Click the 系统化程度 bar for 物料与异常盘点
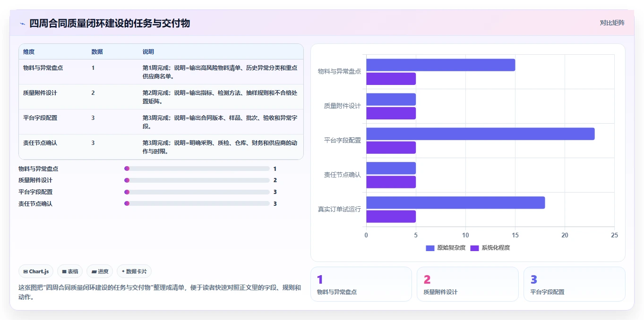Image resolution: width=644 pixels, height=320 pixels. pyautogui.click(x=391, y=79)
